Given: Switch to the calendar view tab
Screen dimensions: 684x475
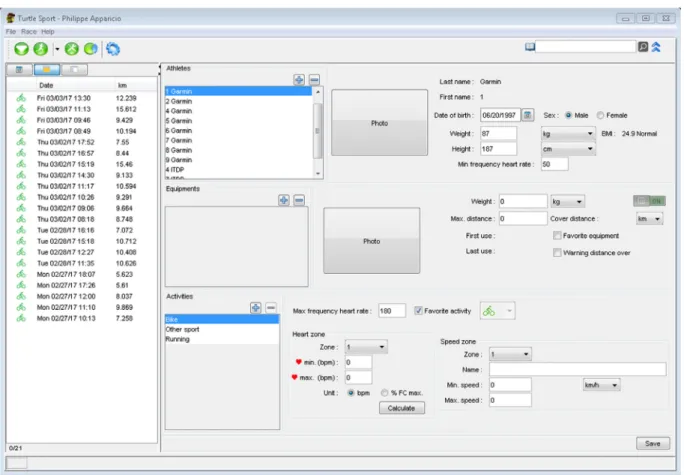Looking at the screenshot, I should 19,69.
